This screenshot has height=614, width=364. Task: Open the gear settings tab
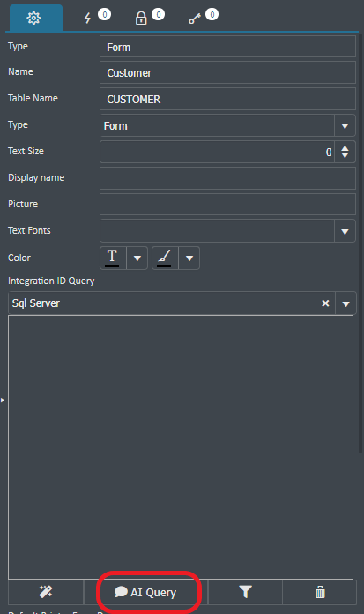[33, 18]
